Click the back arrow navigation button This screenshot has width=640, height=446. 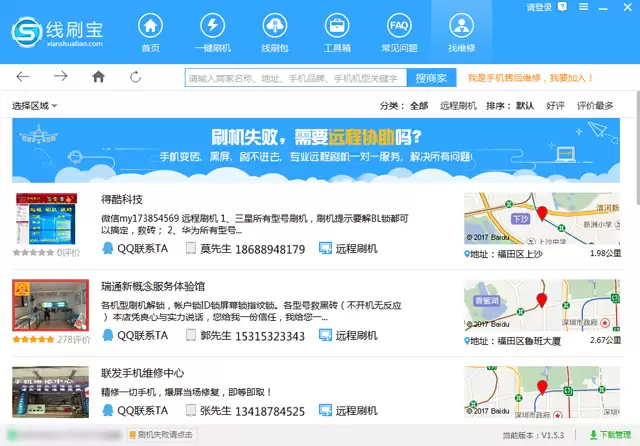23,77
